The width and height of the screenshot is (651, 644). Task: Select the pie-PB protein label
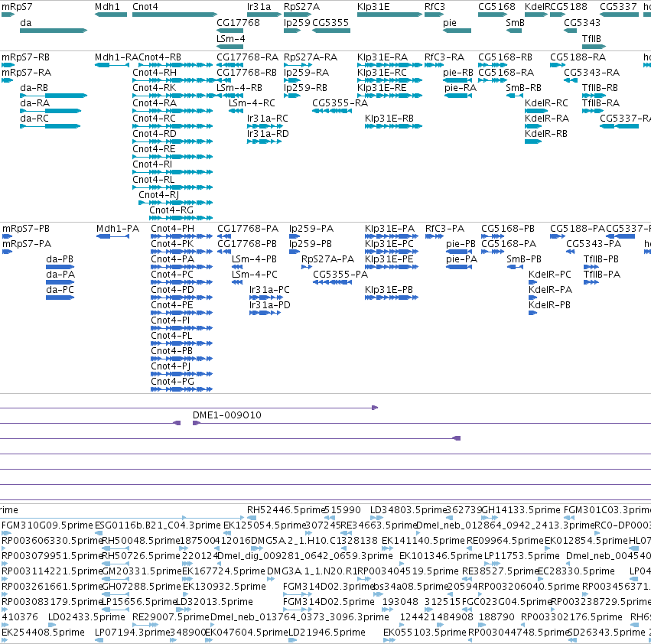[x=461, y=244]
